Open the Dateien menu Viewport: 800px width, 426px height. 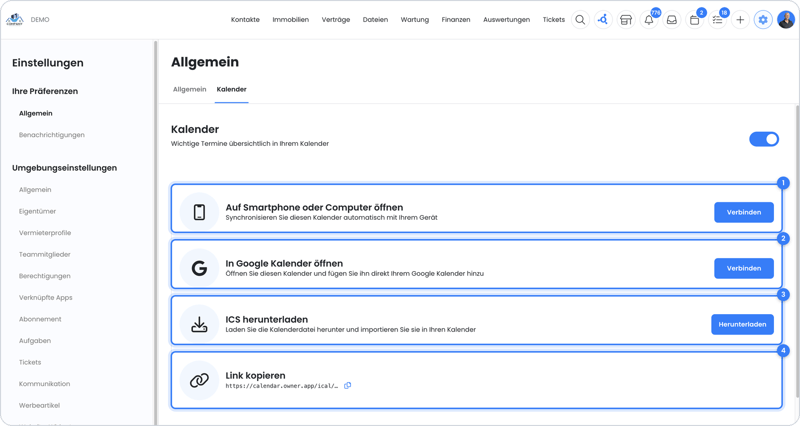375,20
